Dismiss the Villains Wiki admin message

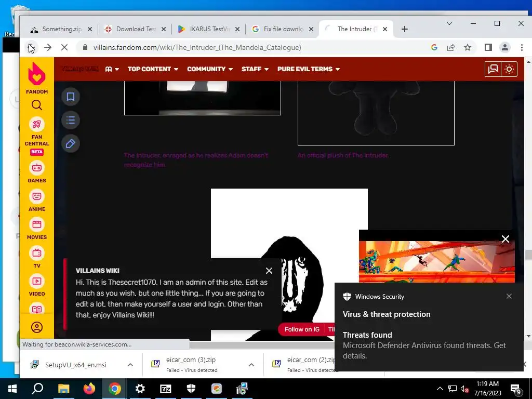click(269, 270)
